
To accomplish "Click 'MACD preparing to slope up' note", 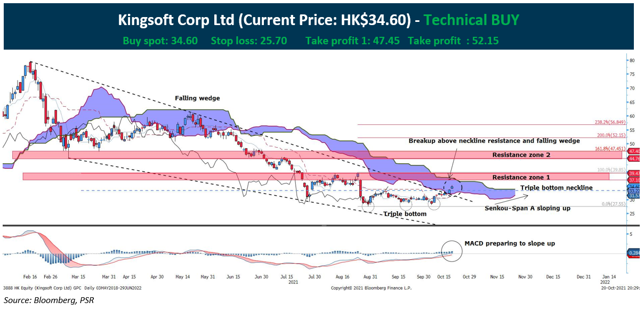I will [x=510, y=243].
